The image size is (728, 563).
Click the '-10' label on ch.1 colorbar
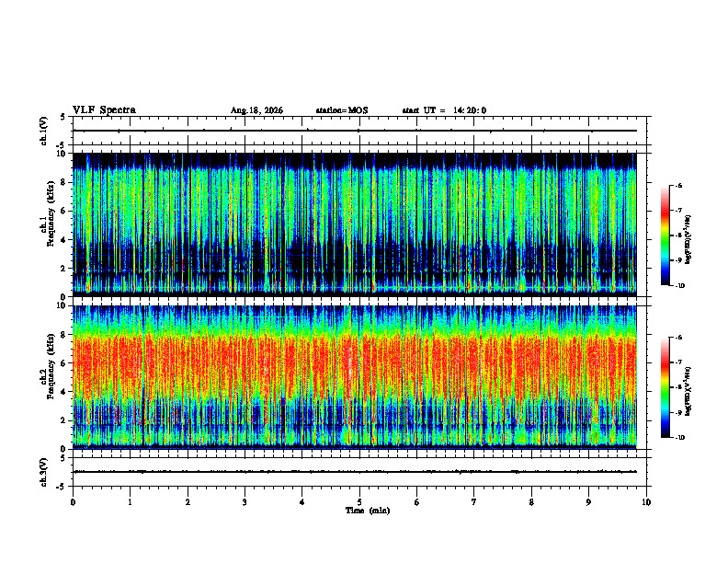[x=679, y=285]
